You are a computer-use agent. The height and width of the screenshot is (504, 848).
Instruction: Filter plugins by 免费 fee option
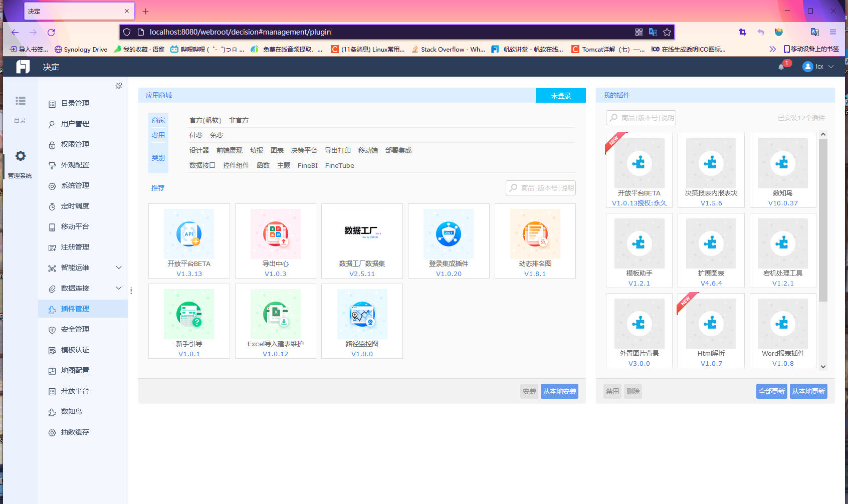(217, 135)
